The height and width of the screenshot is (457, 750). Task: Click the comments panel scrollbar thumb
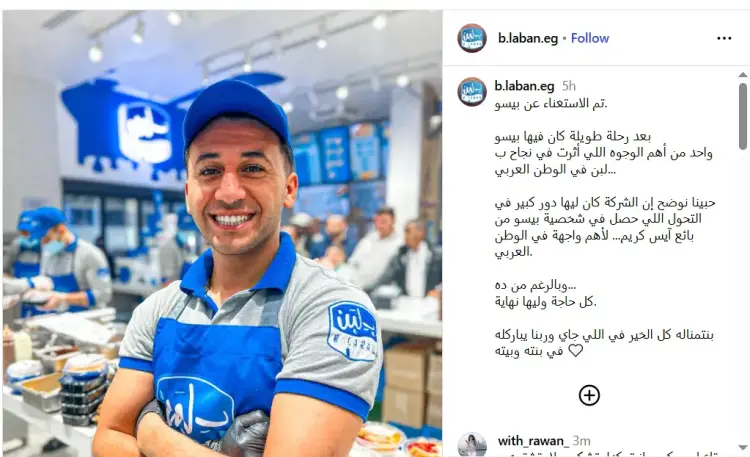(742, 116)
